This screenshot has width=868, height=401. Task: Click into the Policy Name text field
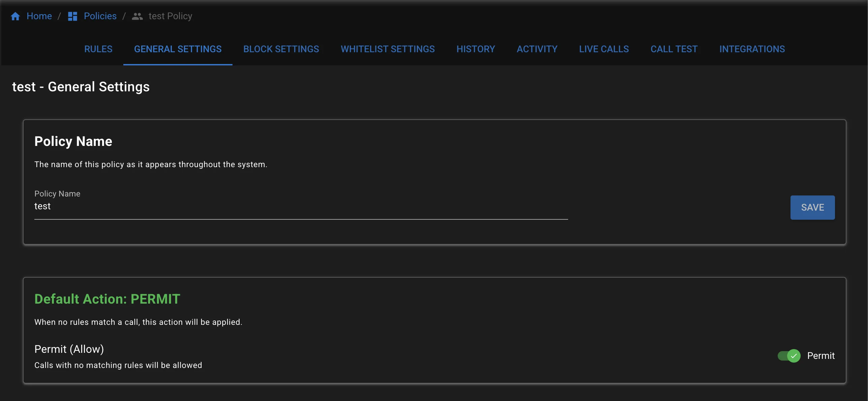tap(301, 207)
